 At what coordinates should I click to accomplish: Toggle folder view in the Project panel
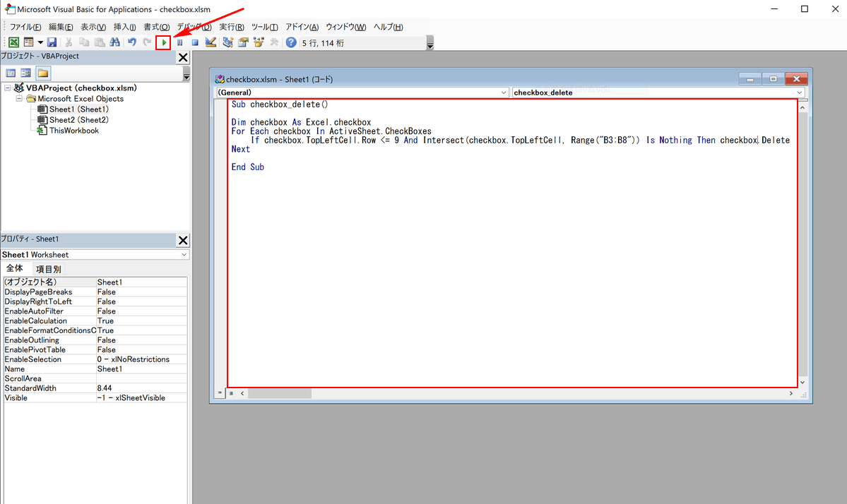(43, 73)
